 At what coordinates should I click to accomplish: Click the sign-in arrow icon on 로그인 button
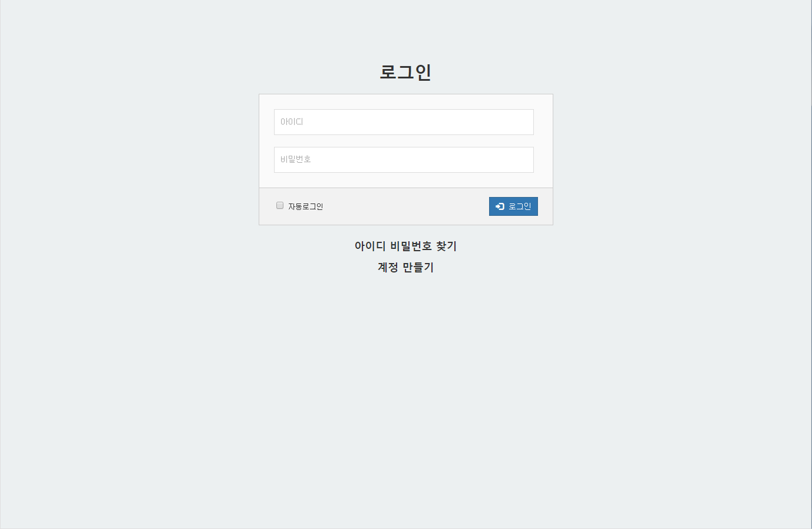(x=500, y=206)
